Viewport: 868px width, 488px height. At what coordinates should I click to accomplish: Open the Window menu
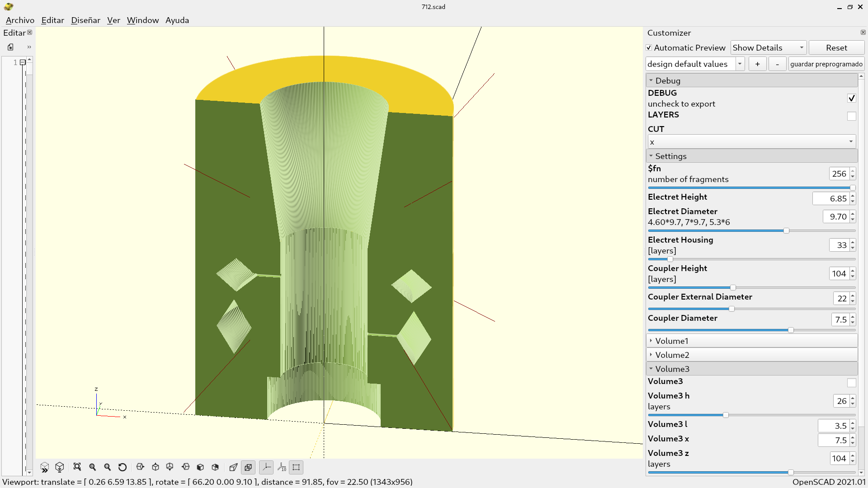pyautogui.click(x=143, y=20)
